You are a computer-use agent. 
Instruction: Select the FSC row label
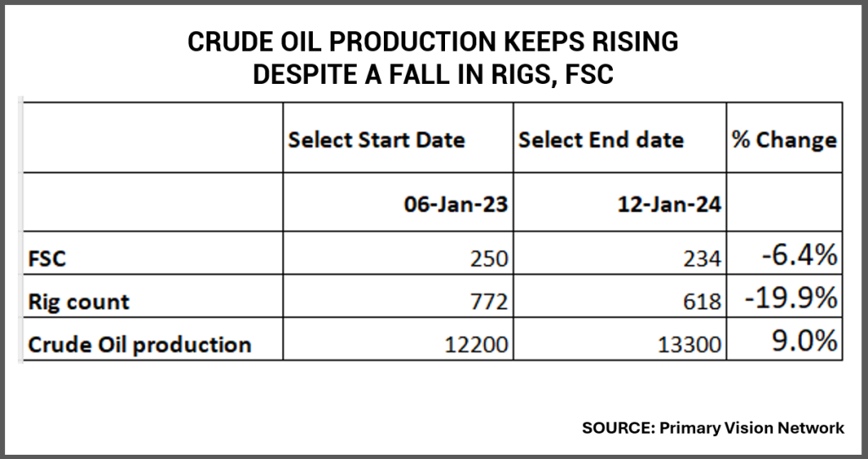pyautogui.click(x=48, y=258)
